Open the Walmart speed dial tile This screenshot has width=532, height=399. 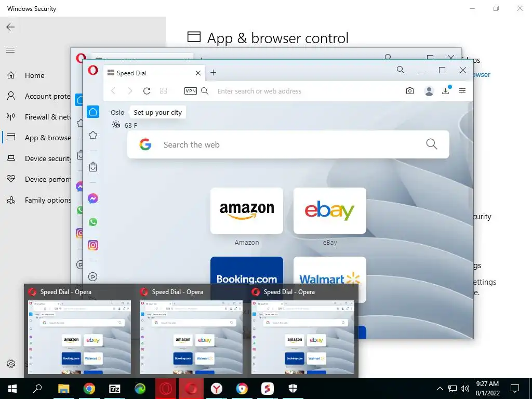pyautogui.click(x=330, y=270)
